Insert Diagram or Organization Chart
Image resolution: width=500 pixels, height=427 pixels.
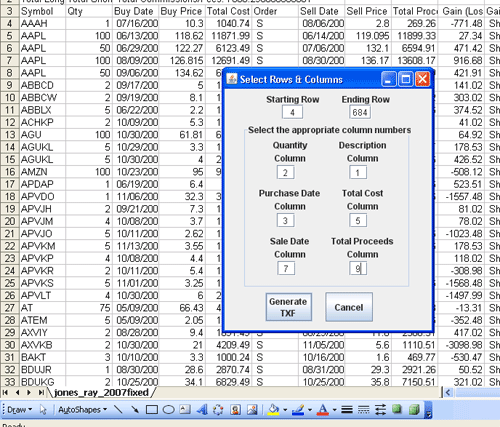(x=218, y=409)
